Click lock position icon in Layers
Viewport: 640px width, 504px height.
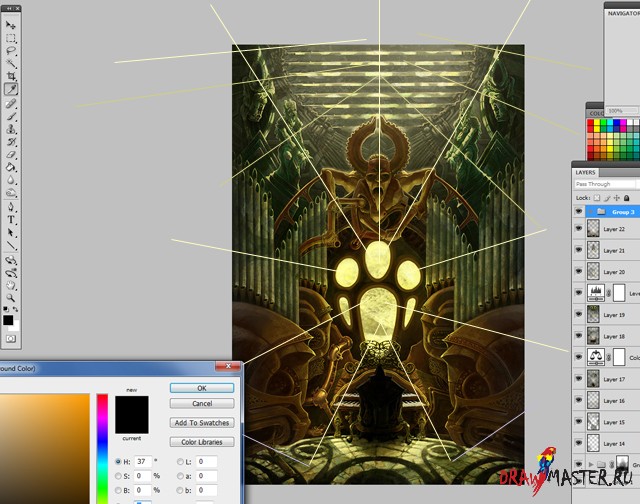[617, 198]
